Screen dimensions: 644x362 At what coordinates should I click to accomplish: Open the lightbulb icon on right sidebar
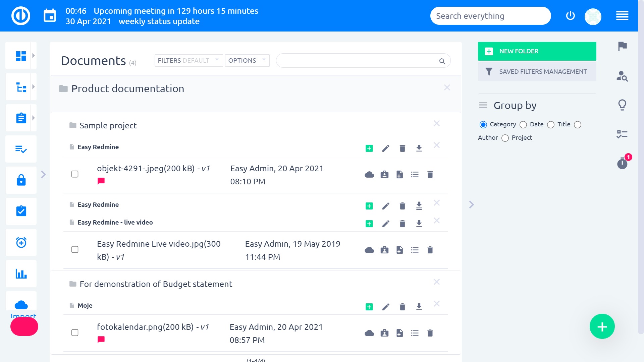click(622, 105)
